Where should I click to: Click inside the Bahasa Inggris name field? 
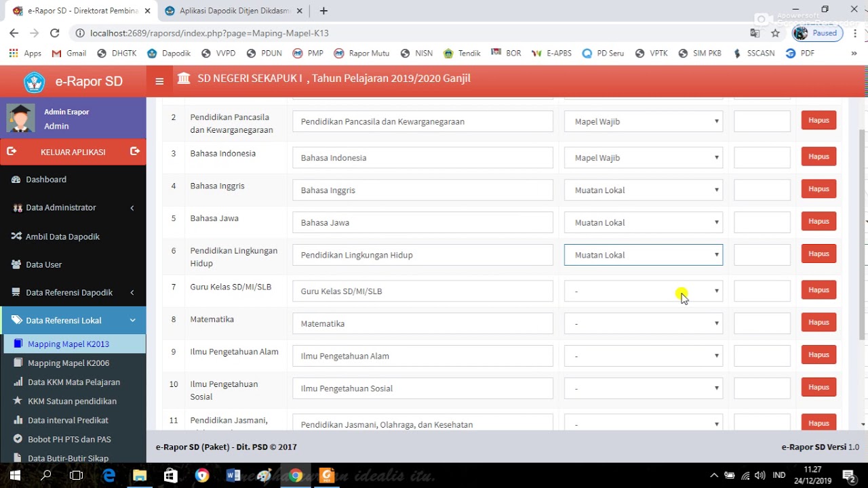(x=422, y=190)
